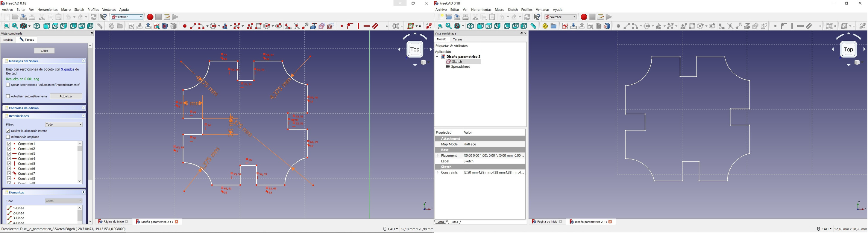Screen dimensions: 868x233
Task: Select the Extend edge tool in left window
Action: [x=305, y=26]
